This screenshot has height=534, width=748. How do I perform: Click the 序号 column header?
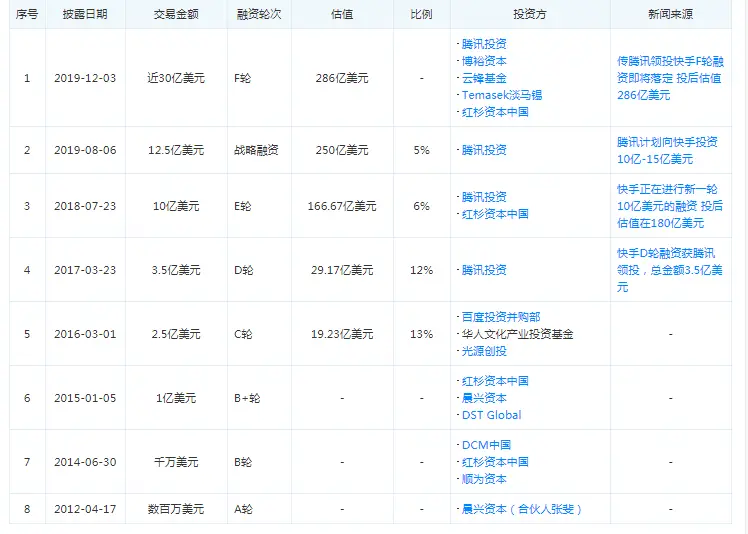coord(27,14)
